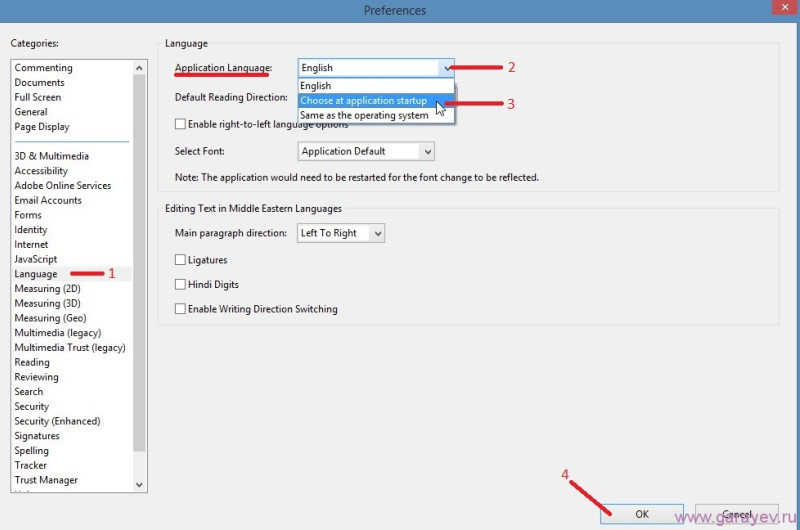Click the Cancel button
This screenshot has height=530, width=800.
tap(737, 514)
